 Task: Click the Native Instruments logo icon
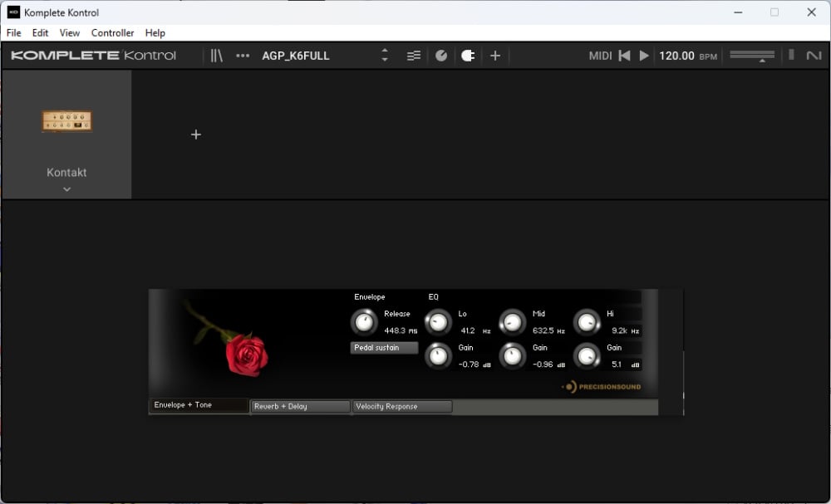[814, 55]
